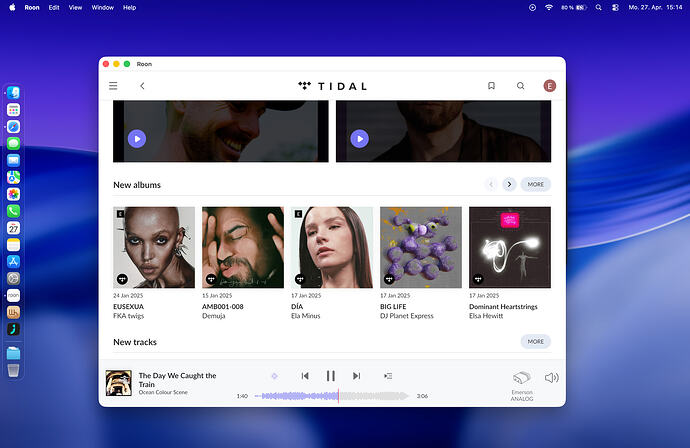690x448 pixels.
Task: Open the play queue icon
Action: [x=388, y=376]
